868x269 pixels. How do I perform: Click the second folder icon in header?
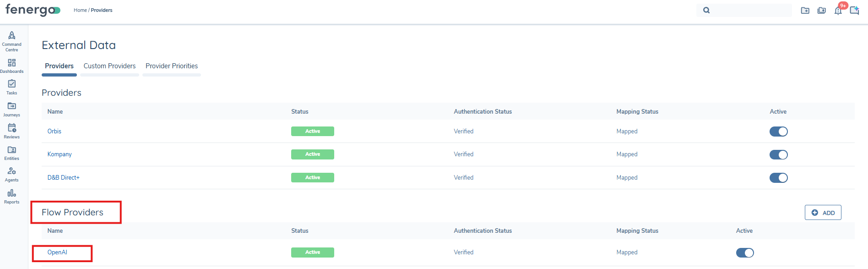click(822, 10)
